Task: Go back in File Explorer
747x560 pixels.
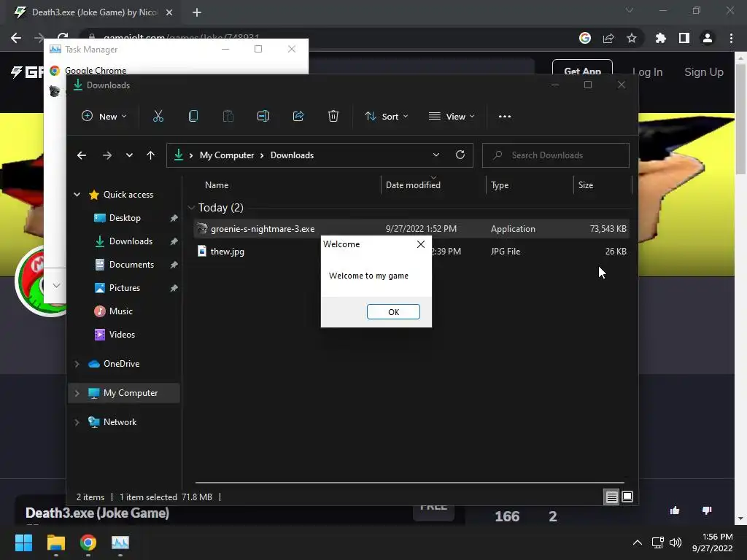Action: [82, 155]
